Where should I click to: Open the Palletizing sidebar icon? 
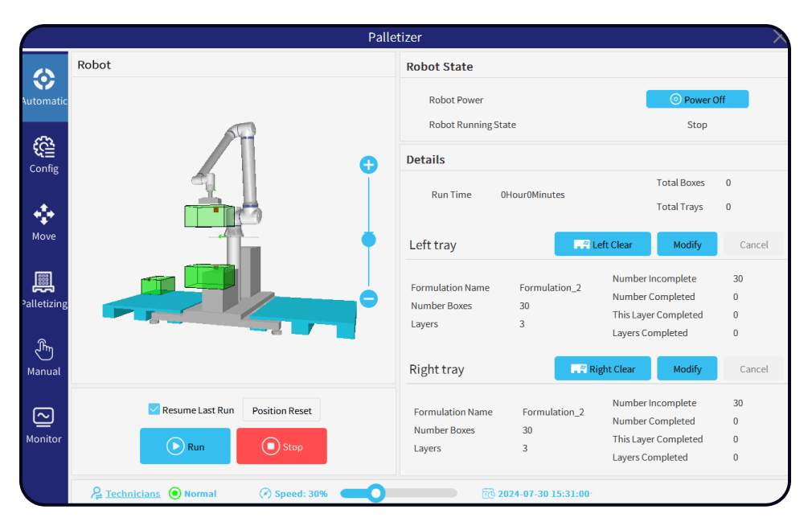pos(44,282)
